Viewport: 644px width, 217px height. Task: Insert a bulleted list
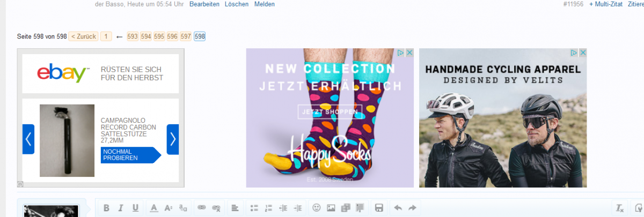point(254,208)
